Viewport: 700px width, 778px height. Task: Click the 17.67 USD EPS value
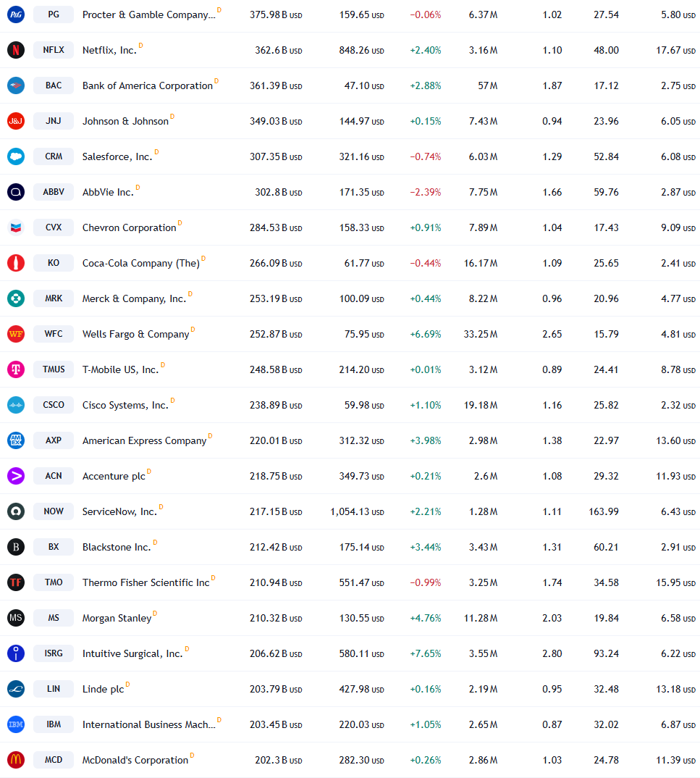pos(675,50)
